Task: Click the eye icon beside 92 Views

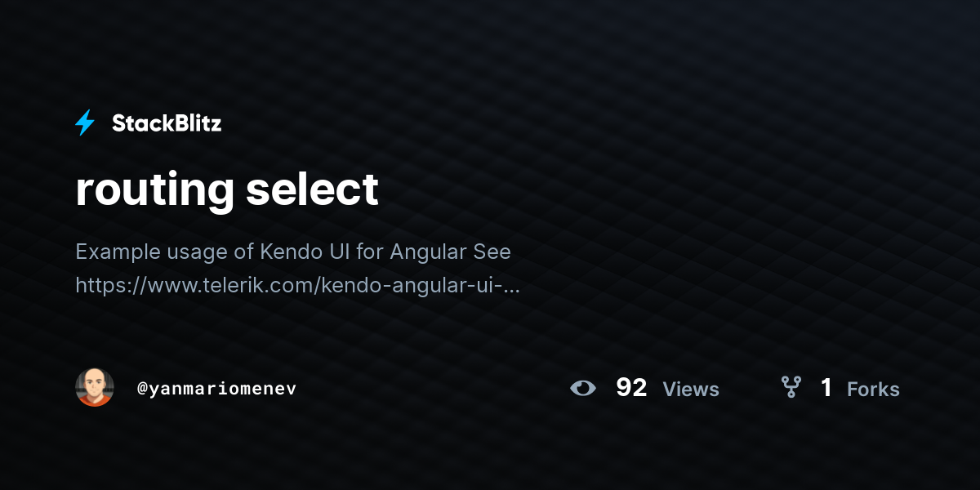Action: coord(583,388)
